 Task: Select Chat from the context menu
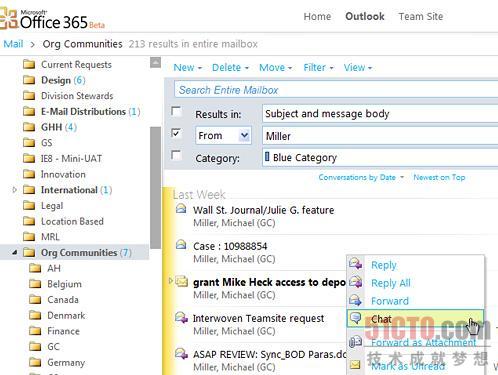click(415, 319)
